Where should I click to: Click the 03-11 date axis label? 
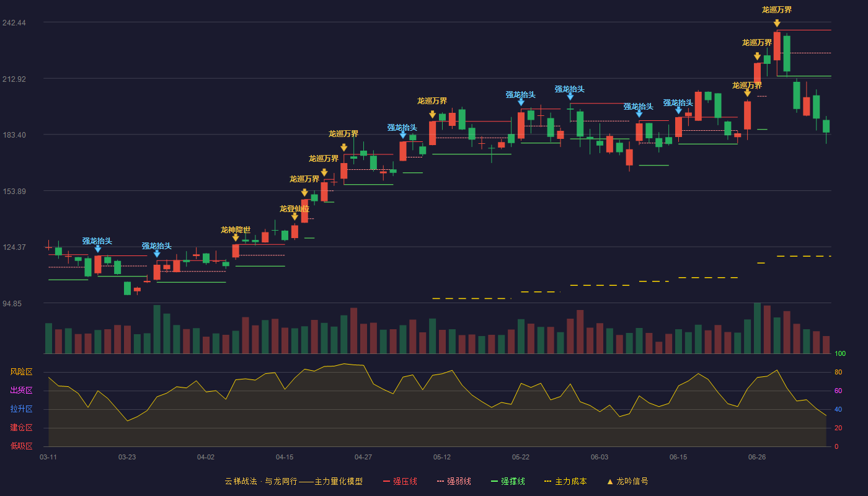[x=48, y=457]
